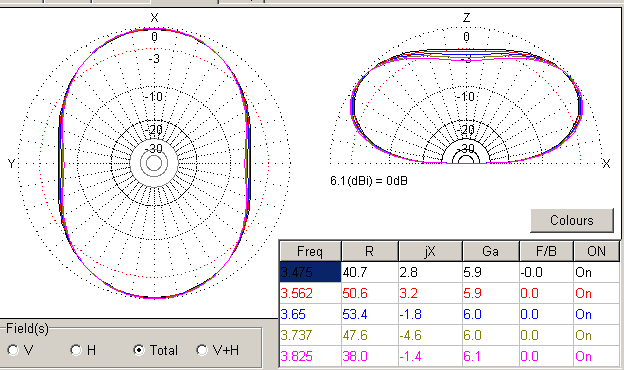The height and width of the screenshot is (370, 624).
Task: Click the F/B column header
Action: [546, 251]
